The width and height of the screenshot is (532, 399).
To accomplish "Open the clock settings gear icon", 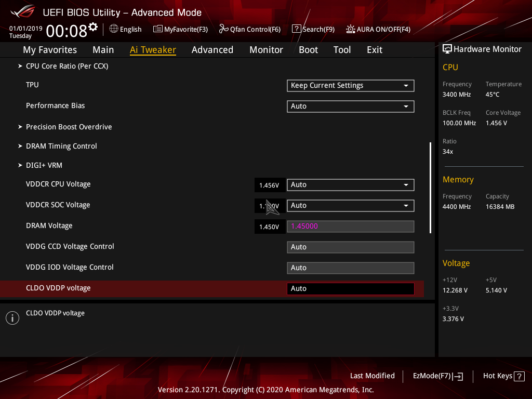I will click(x=93, y=27).
